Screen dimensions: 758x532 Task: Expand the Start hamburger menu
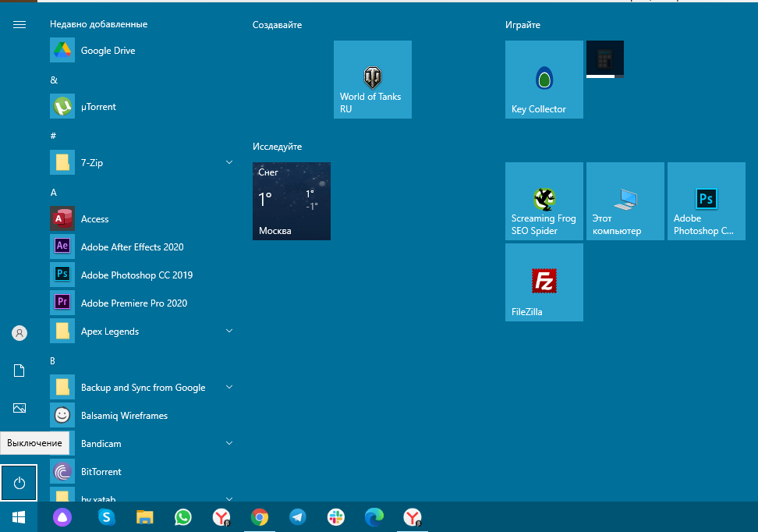(x=19, y=25)
